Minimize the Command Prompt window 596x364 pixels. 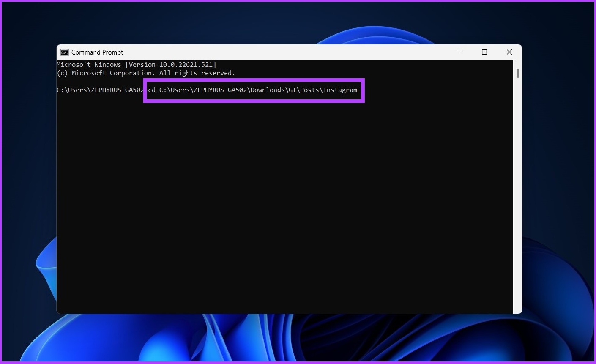click(x=460, y=52)
